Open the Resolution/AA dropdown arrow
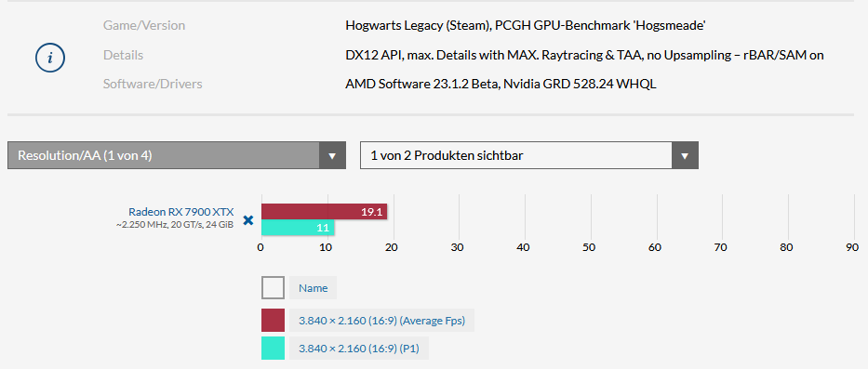Viewport: 868px width, 369px height. [332, 155]
